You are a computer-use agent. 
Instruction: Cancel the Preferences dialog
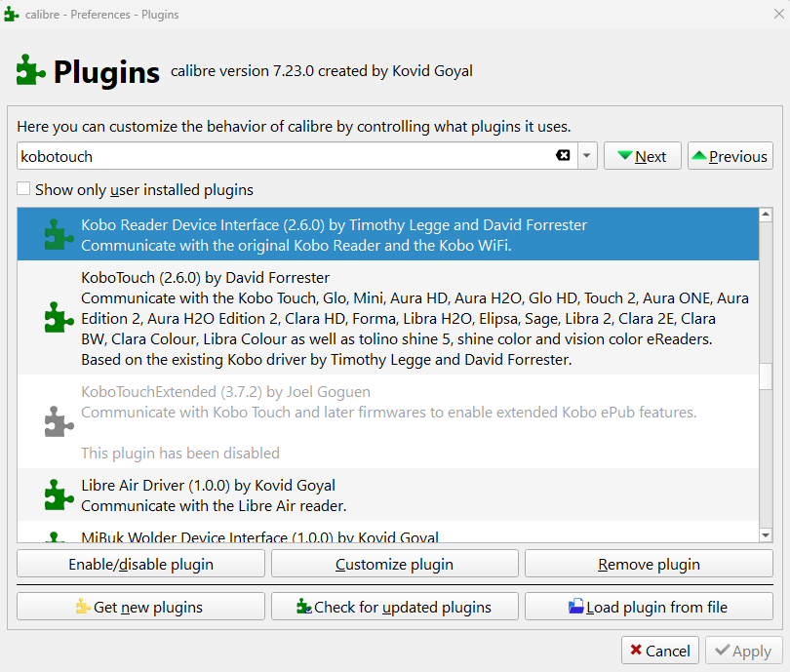pyautogui.click(x=659, y=651)
